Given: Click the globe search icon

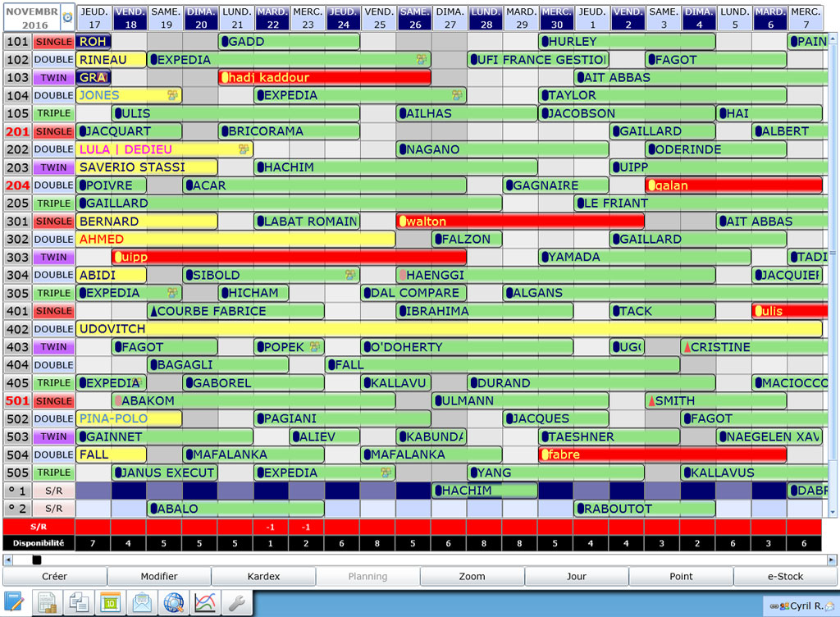Looking at the screenshot, I should click(173, 602).
